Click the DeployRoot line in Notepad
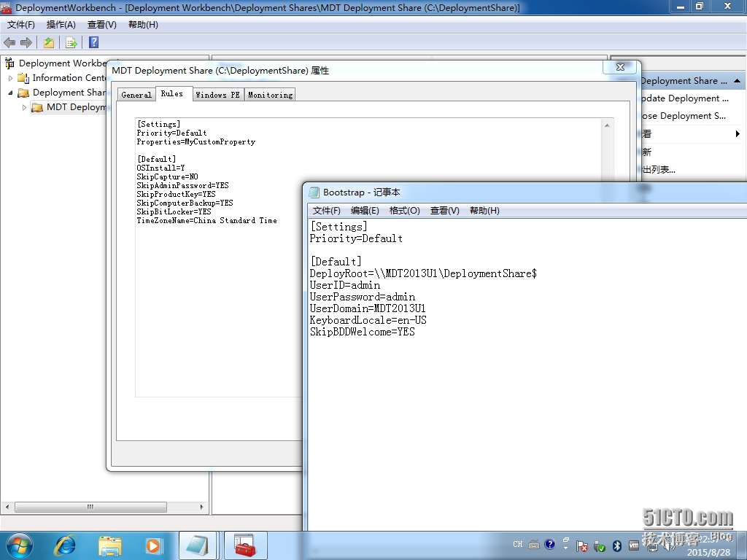The image size is (747, 560). 423,273
